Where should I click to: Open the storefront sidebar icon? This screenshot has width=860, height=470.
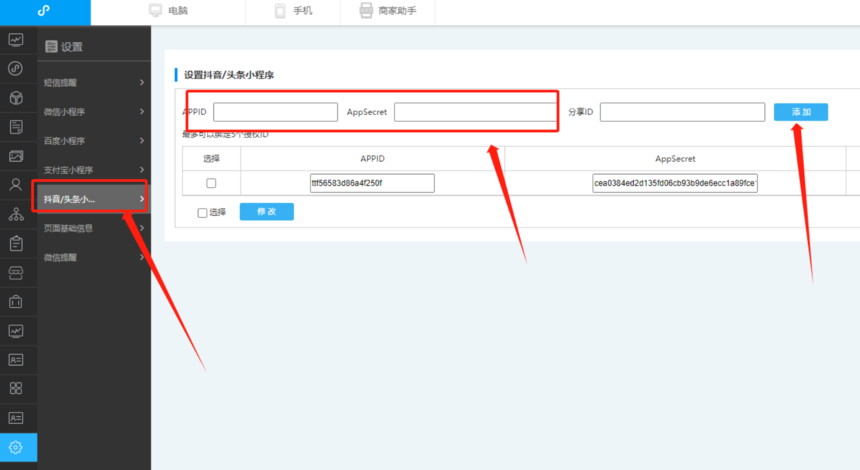16,273
